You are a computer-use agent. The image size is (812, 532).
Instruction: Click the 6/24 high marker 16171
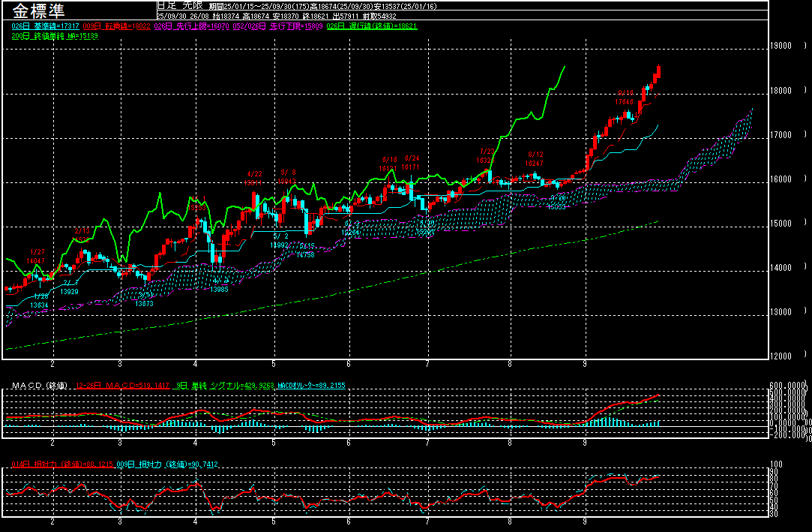pos(412,167)
